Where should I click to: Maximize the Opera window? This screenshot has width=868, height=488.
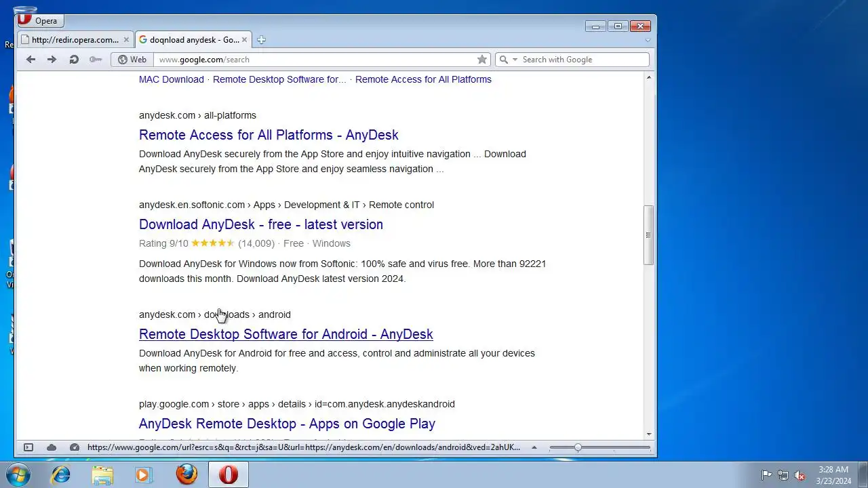point(618,26)
